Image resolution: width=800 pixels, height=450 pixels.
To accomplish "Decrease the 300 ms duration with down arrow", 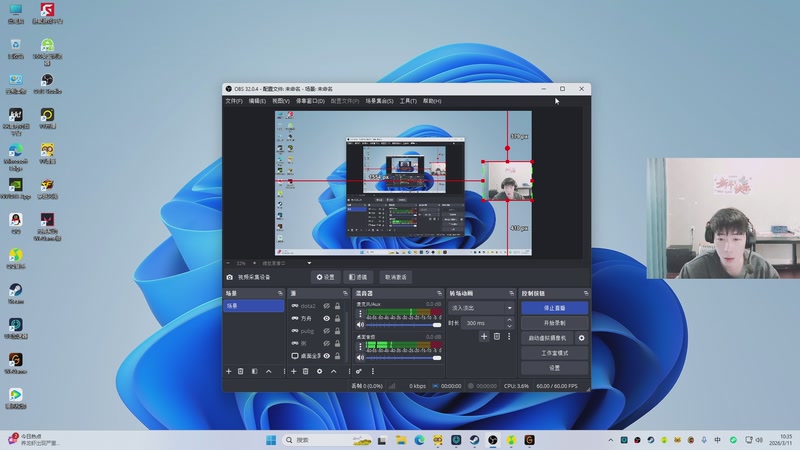I will [x=509, y=326].
